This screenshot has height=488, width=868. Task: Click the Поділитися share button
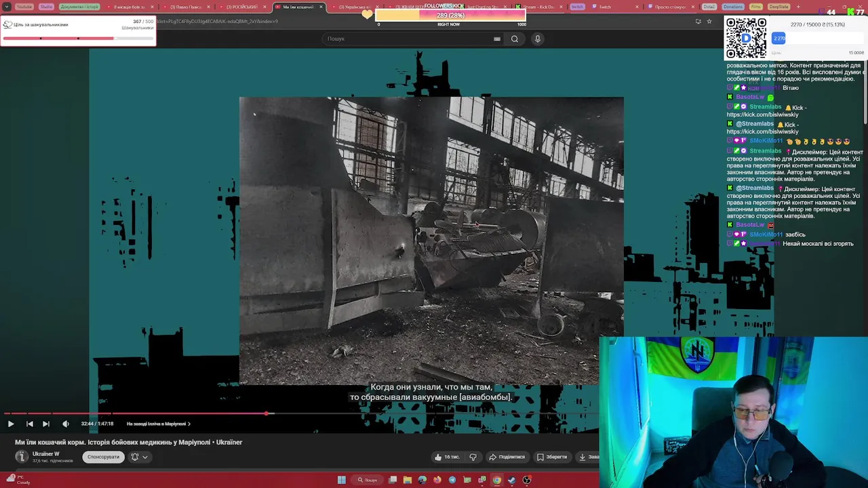pyautogui.click(x=507, y=457)
